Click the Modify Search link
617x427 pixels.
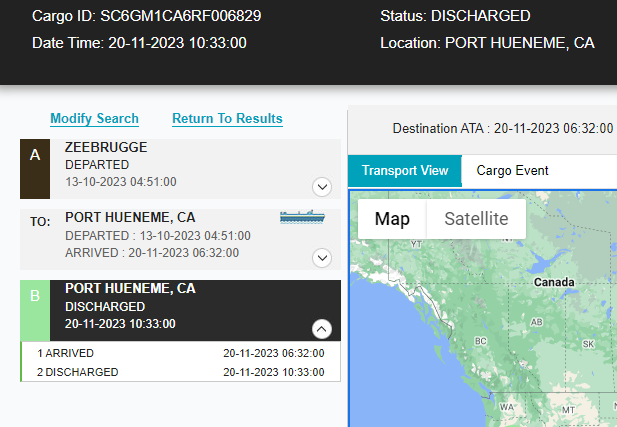[94, 119]
